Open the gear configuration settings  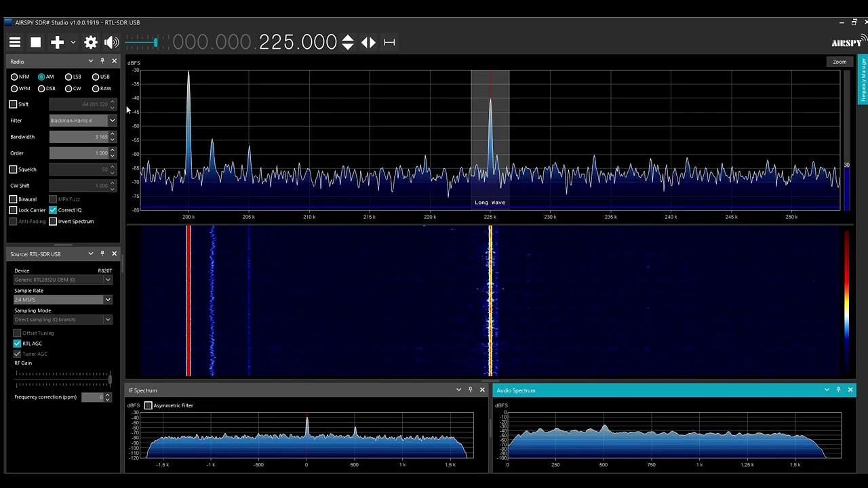pos(91,42)
